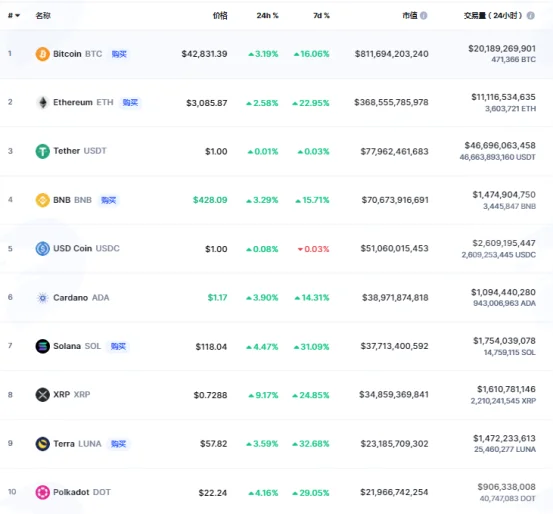Open the market cap info tooltip icon

point(424,16)
